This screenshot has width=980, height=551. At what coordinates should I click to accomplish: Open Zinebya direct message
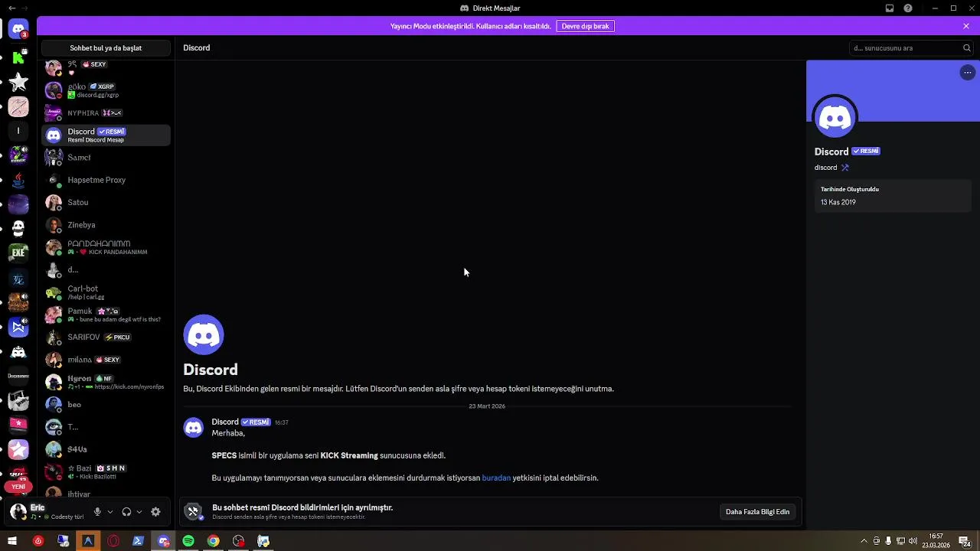106,225
